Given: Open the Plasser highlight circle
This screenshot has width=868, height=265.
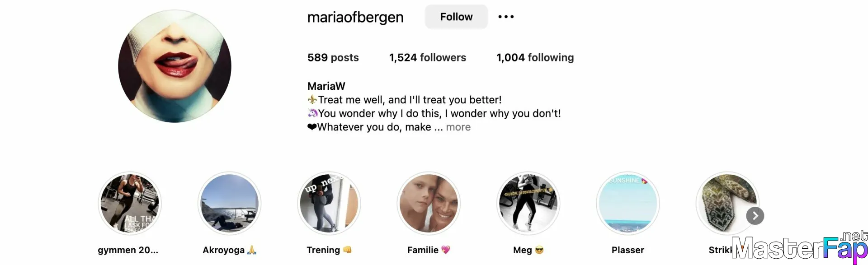Looking at the screenshot, I should [x=628, y=203].
